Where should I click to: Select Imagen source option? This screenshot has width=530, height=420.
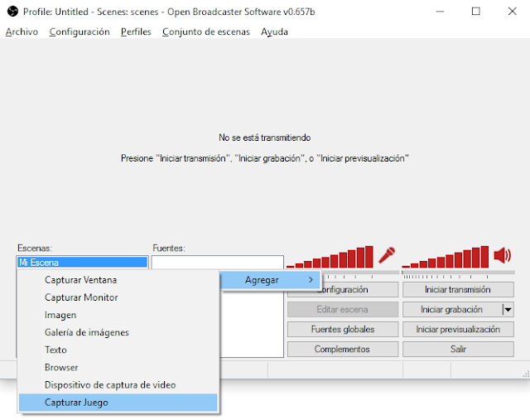coord(118,315)
